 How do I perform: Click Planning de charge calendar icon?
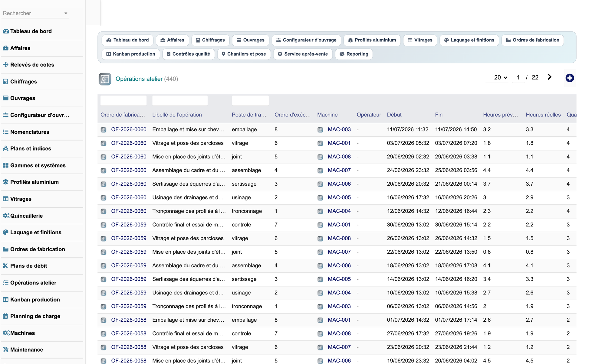coord(6,316)
